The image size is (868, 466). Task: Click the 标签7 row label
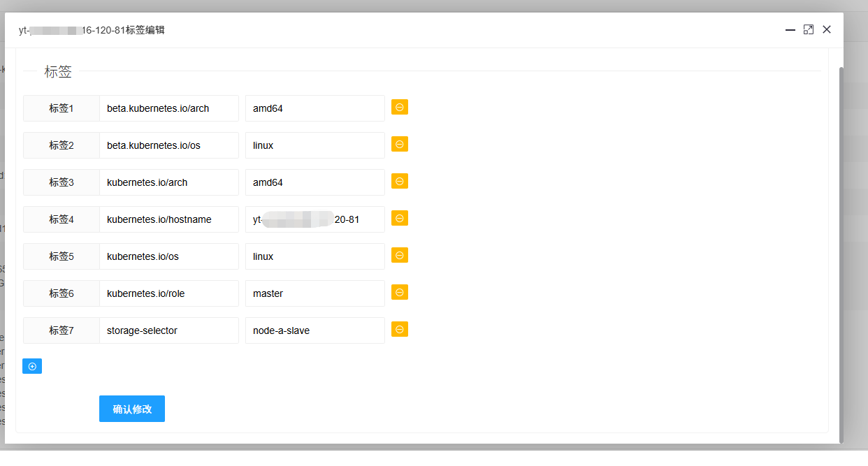[62, 330]
